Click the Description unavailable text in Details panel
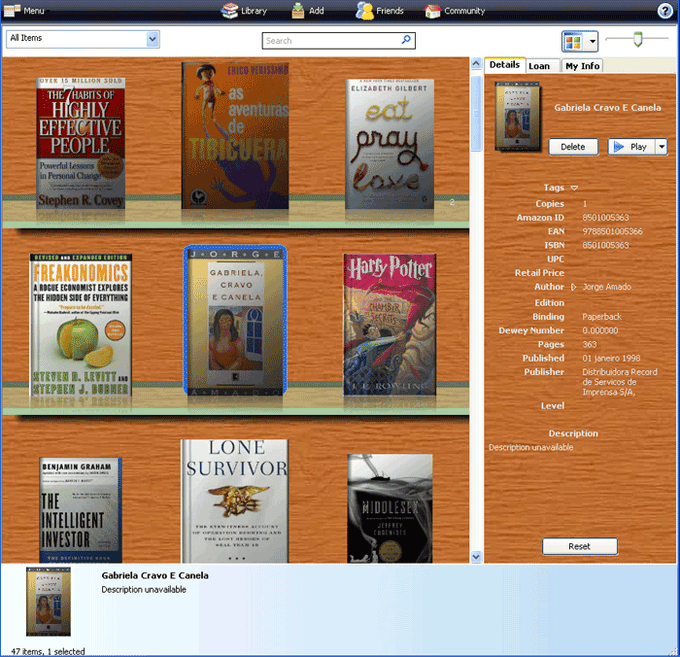 pyautogui.click(x=531, y=448)
